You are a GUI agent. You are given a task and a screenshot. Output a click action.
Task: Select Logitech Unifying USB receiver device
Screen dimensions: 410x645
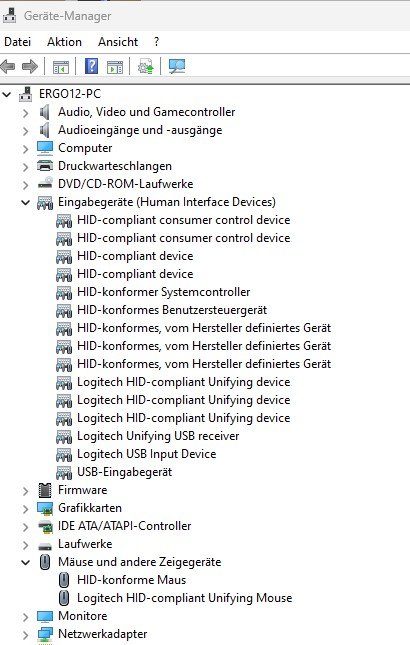pyautogui.click(x=158, y=436)
